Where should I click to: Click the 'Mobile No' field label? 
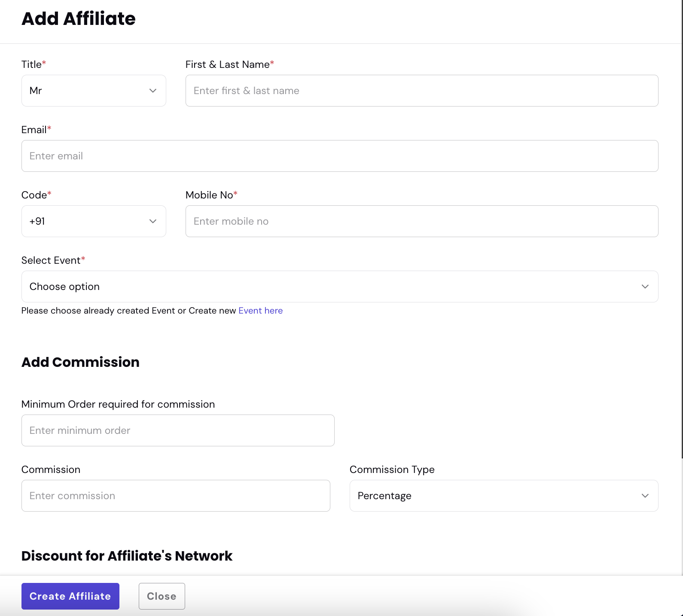tap(209, 195)
